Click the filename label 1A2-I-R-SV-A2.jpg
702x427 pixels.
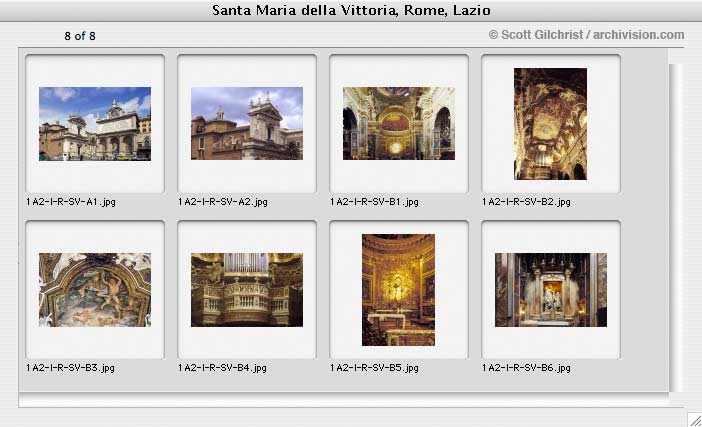click(223, 202)
